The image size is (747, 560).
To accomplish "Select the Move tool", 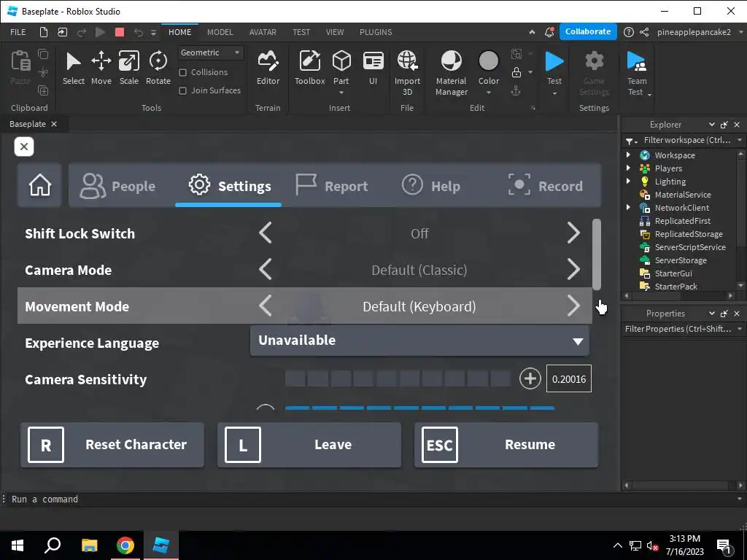I will click(101, 68).
